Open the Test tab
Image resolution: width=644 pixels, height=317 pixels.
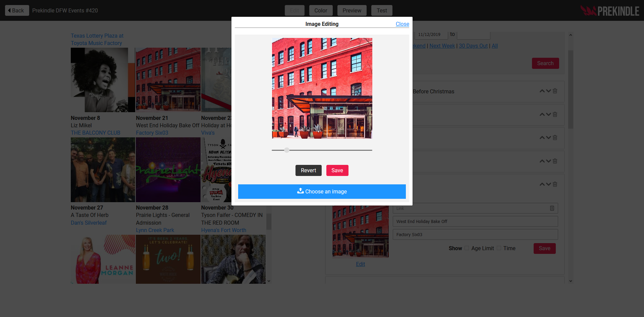coord(381,10)
